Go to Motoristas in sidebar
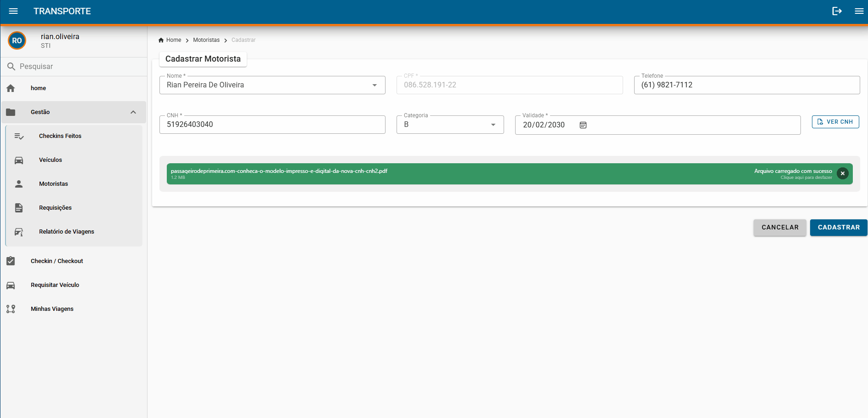Image resolution: width=868 pixels, height=418 pixels. [x=74, y=184]
